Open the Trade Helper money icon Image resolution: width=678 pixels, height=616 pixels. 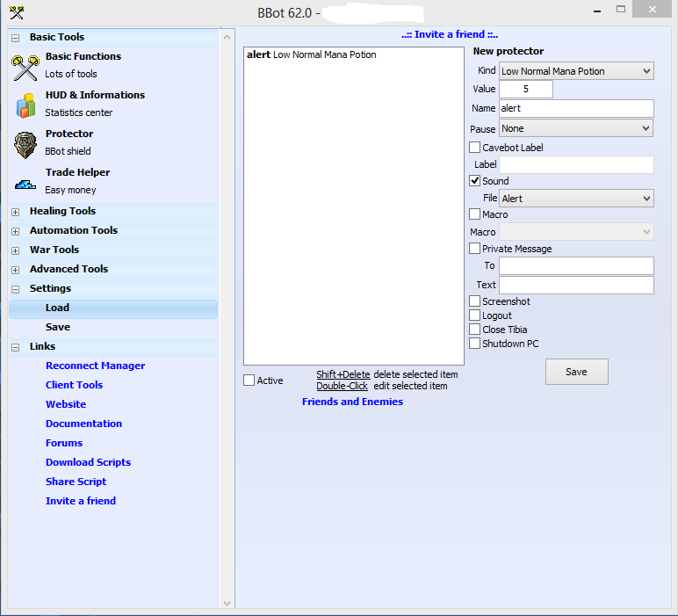(x=25, y=185)
